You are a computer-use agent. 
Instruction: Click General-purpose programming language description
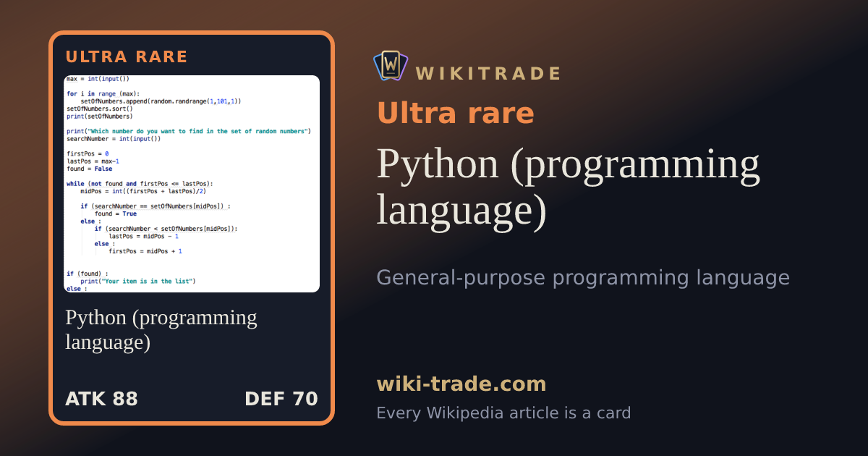point(583,278)
